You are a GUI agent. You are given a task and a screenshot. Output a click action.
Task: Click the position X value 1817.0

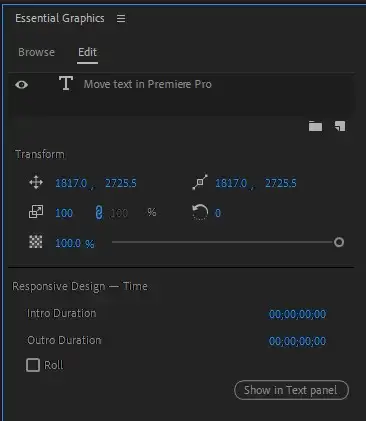(71, 183)
